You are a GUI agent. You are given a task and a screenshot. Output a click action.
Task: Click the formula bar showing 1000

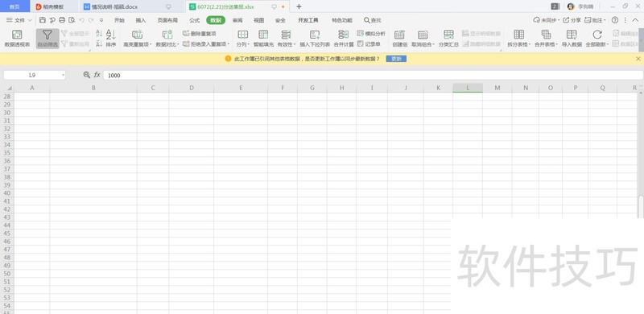[x=373, y=75]
